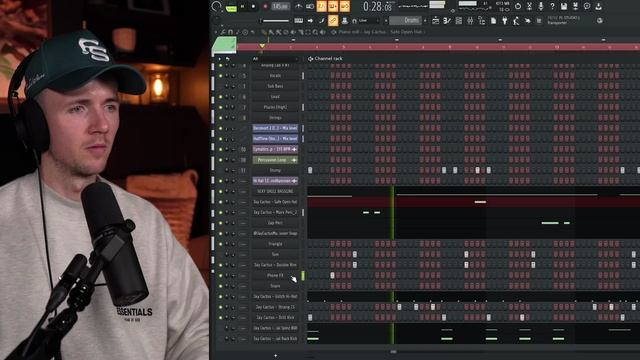Select the Drill Kick channel button
The width and height of the screenshot is (640, 360).
[275, 318]
